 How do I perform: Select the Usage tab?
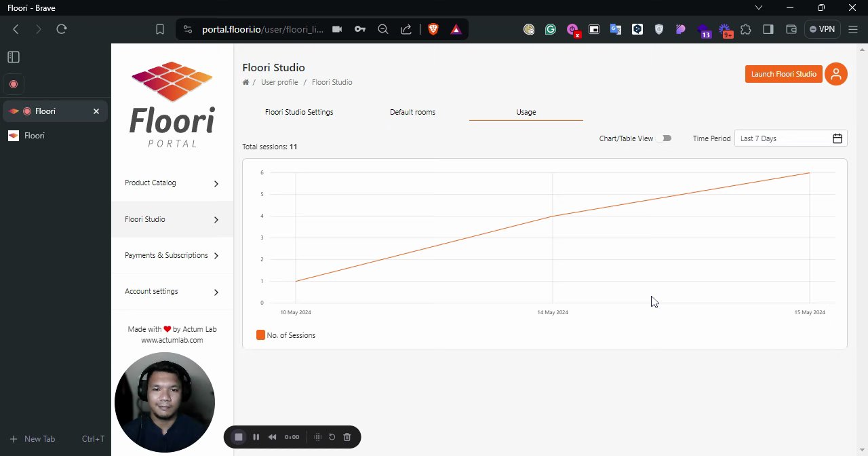[x=526, y=112]
